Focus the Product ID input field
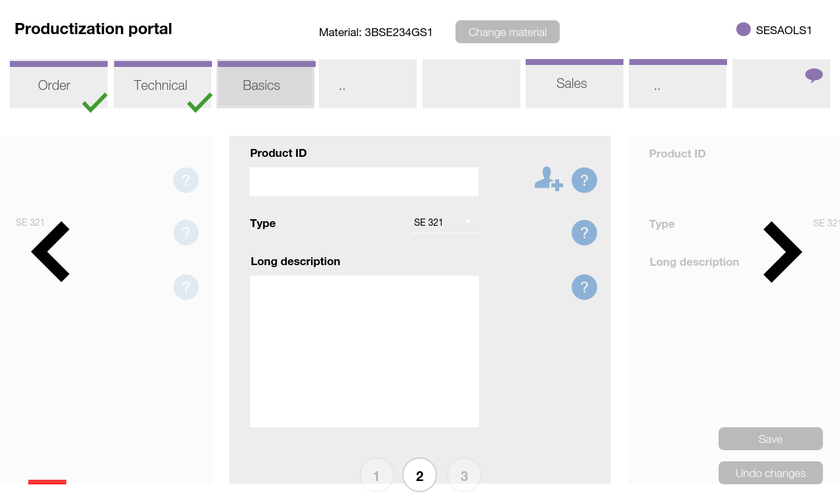This screenshot has height=504, width=840. [364, 182]
